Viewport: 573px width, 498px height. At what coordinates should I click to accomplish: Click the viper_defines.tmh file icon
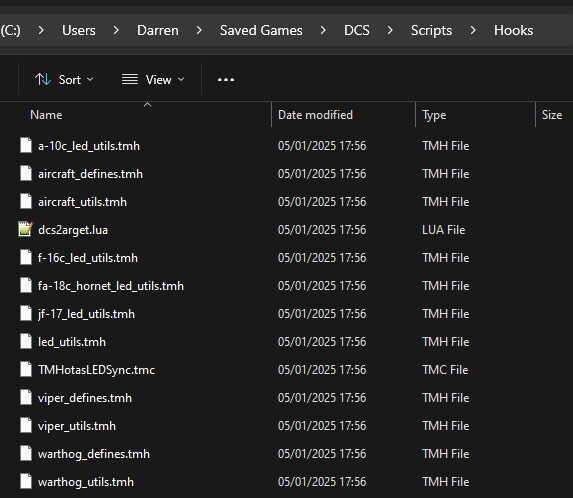(x=26, y=398)
